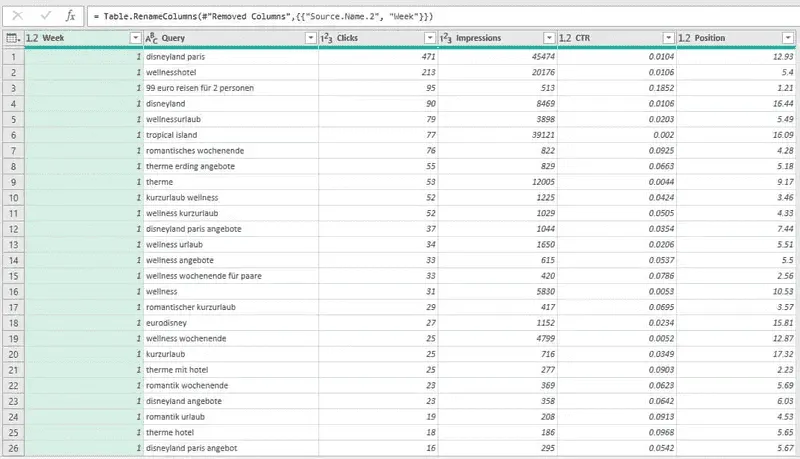Change Query column ABC data type icon
Screen dimensions: 800x459
152,38
